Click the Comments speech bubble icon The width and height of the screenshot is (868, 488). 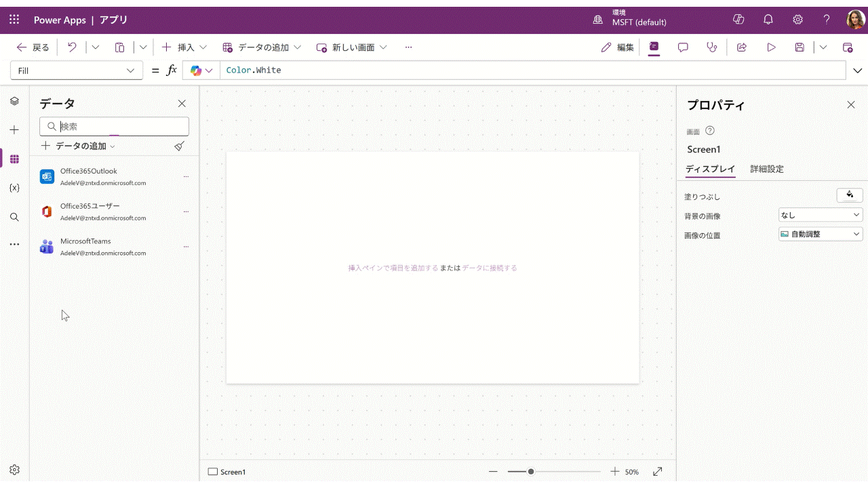[683, 47]
